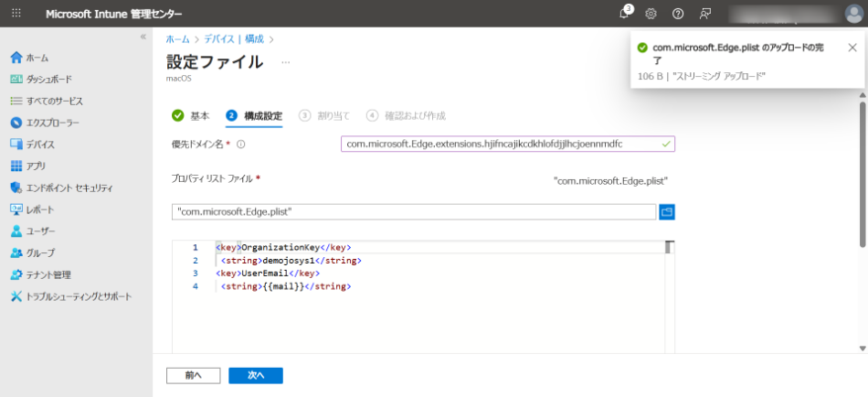Screen dimensions: 868x397
Task: Go to the 基本 wizard step
Action: click(x=190, y=116)
